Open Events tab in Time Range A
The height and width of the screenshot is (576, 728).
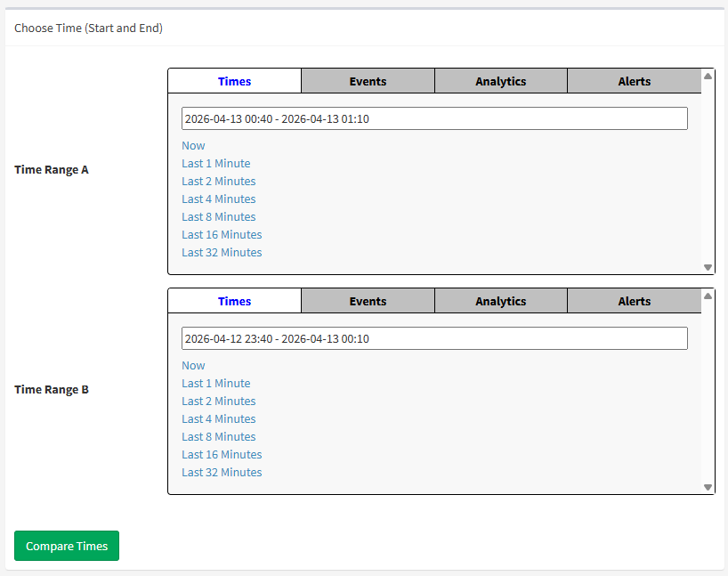tap(368, 81)
